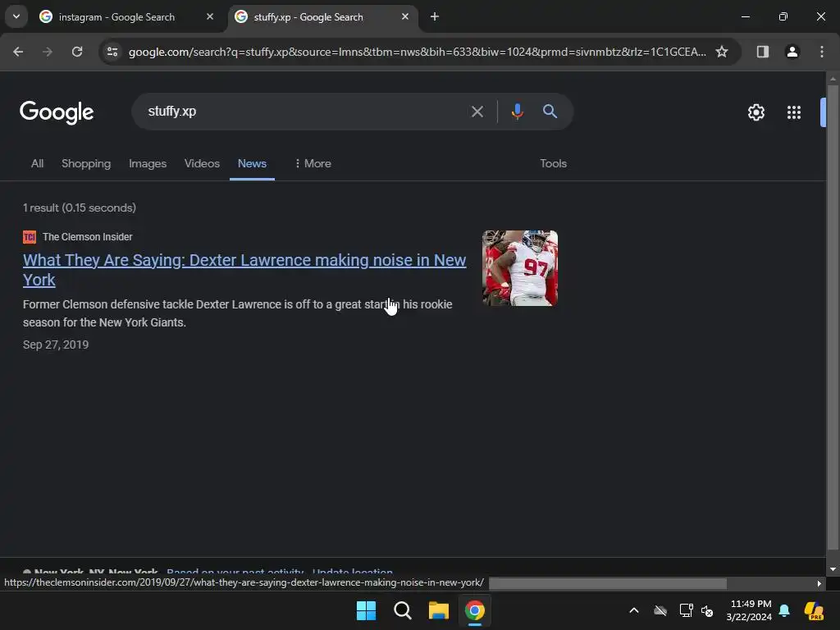The height and width of the screenshot is (630, 840).
Task: Close the stuffy.xp Google Search tab
Action: pos(405,16)
